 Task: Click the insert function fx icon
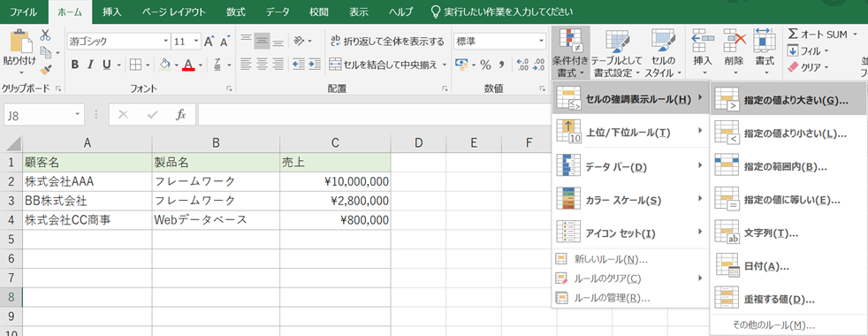pos(180,115)
